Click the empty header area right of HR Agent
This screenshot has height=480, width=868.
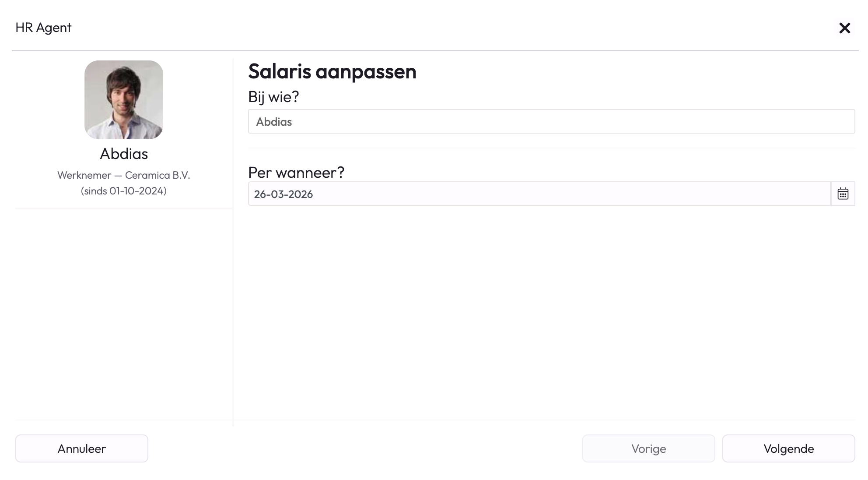tap(437, 28)
